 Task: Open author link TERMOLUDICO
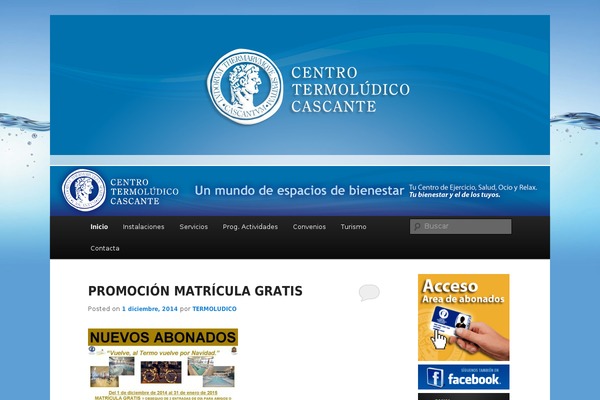click(x=214, y=309)
